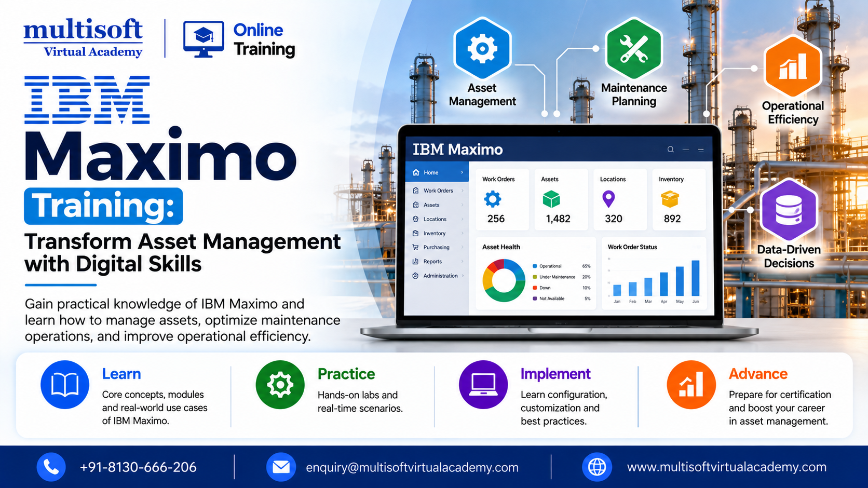The image size is (868, 488).
Task: Click the Under Maintenance legend entry
Action: tap(561, 277)
